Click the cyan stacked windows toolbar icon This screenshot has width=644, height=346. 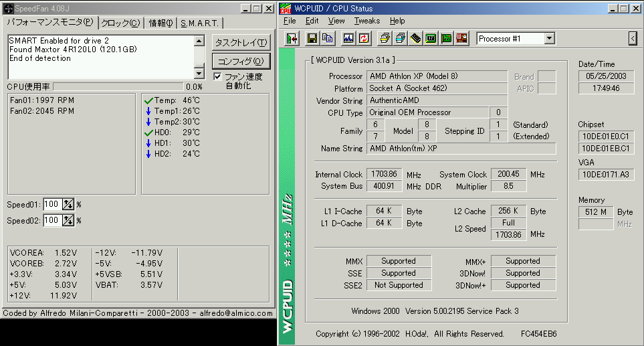(400, 39)
